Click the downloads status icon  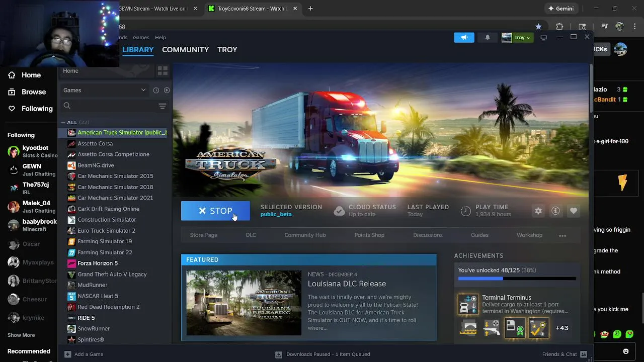pyautogui.click(x=279, y=354)
